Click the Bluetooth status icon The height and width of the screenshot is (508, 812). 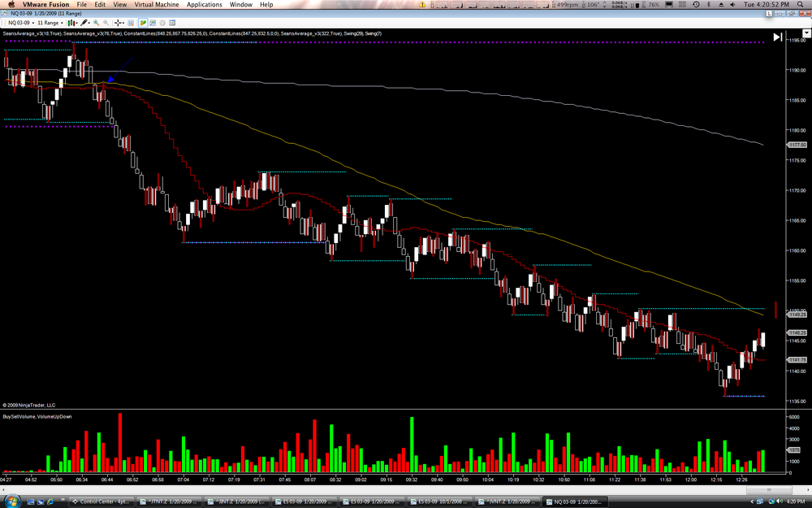pyautogui.click(x=708, y=4)
